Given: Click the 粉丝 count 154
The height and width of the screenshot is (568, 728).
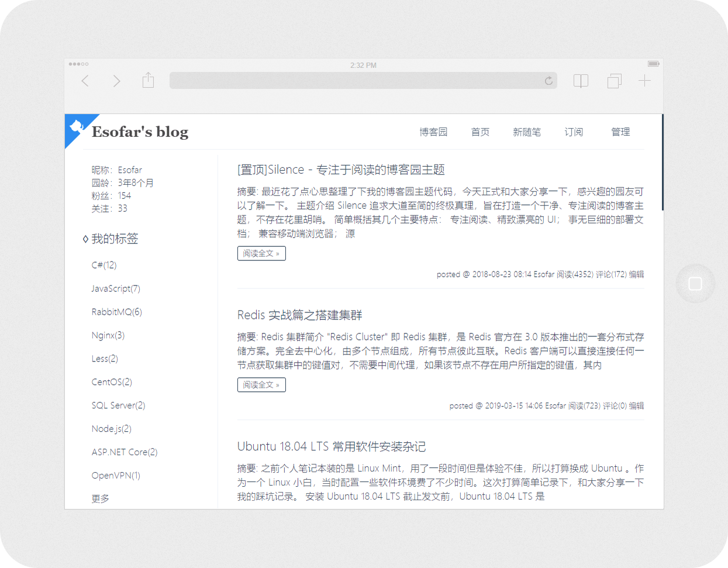Looking at the screenshot, I should pos(125,196).
